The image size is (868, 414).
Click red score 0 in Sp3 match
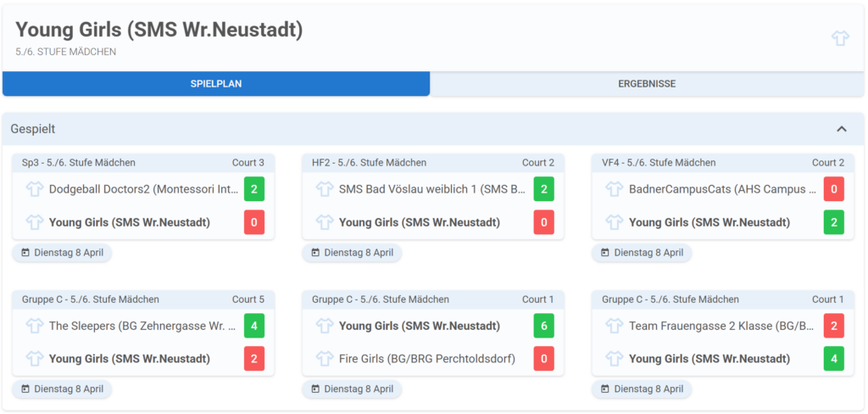click(x=254, y=222)
